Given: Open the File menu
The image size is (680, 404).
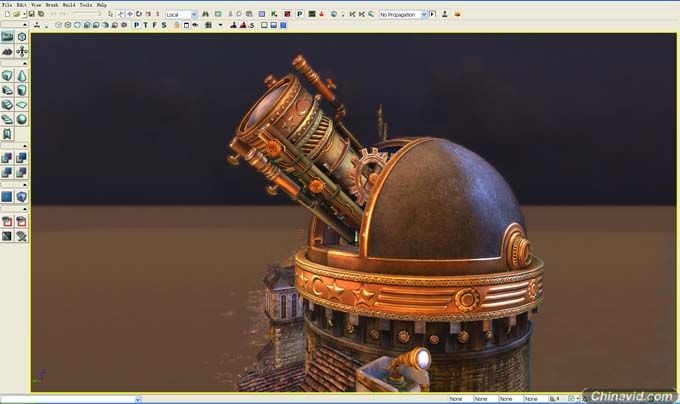Looking at the screenshot, I should click(x=8, y=5).
